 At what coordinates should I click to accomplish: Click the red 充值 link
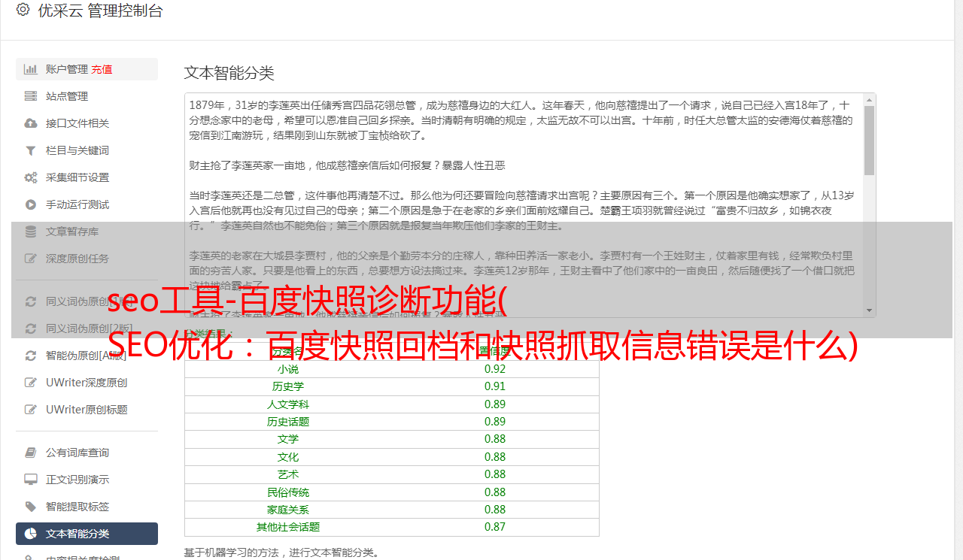click(102, 69)
